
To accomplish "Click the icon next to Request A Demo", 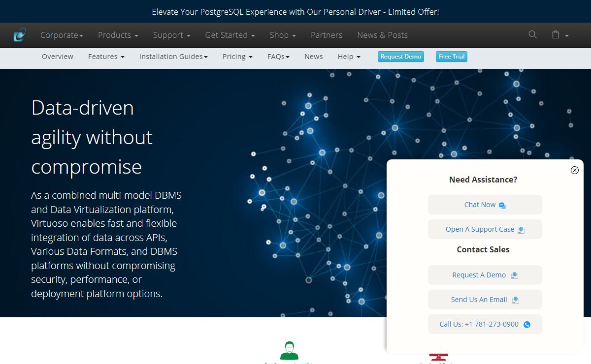I will pos(514,275).
